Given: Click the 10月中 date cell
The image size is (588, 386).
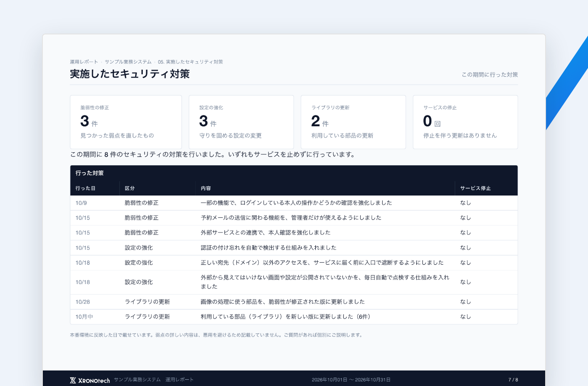Looking at the screenshot, I should 84,317.
